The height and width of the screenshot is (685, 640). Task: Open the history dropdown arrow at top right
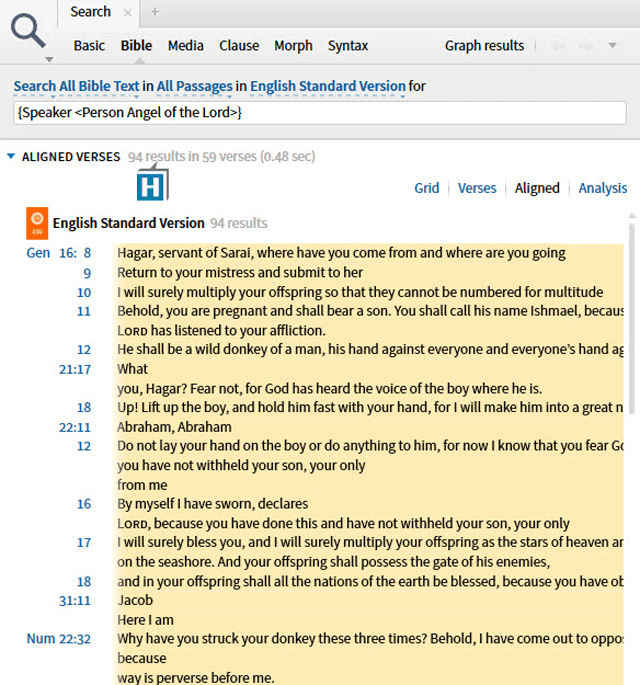pyautogui.click(x=613, y=46)
